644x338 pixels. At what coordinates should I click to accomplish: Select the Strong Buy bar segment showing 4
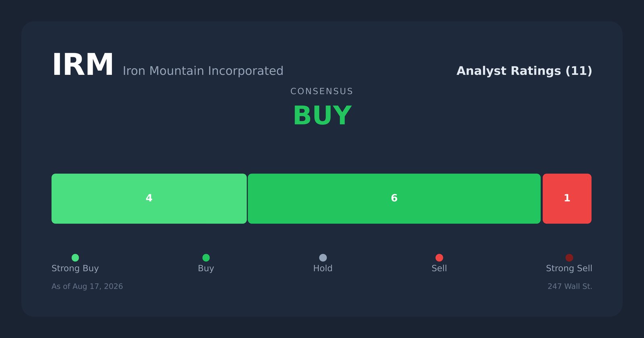click(149, 198)
